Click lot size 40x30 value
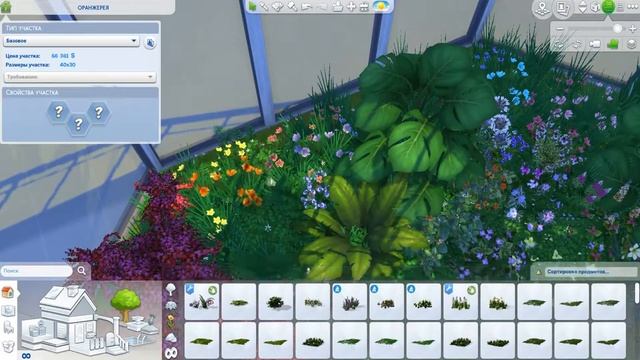 [67, 64]
